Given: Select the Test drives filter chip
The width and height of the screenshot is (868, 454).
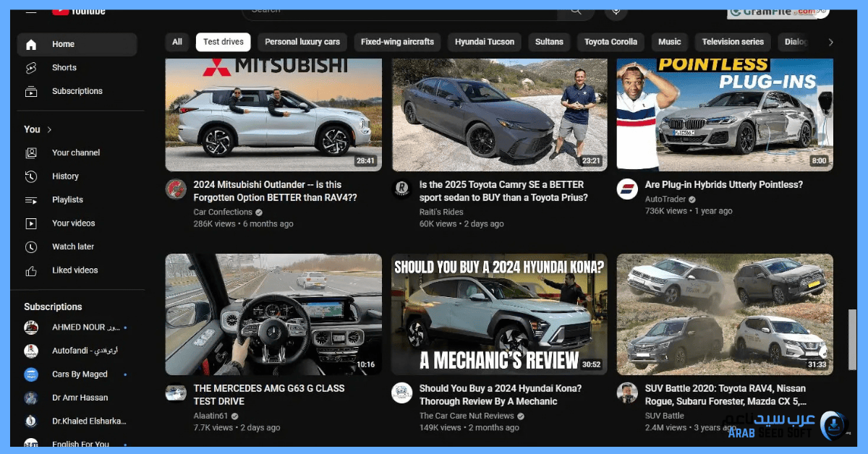Looking at the screenshot, I should coord(223,42).
